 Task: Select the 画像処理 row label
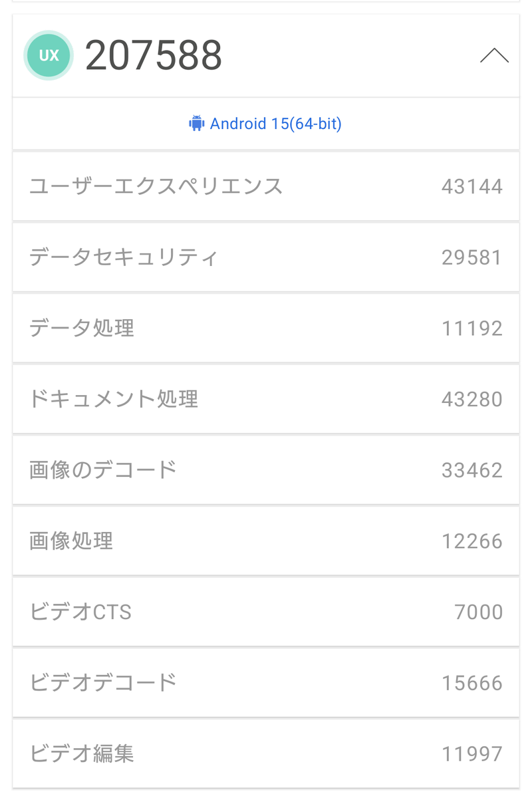click(71, 541)
